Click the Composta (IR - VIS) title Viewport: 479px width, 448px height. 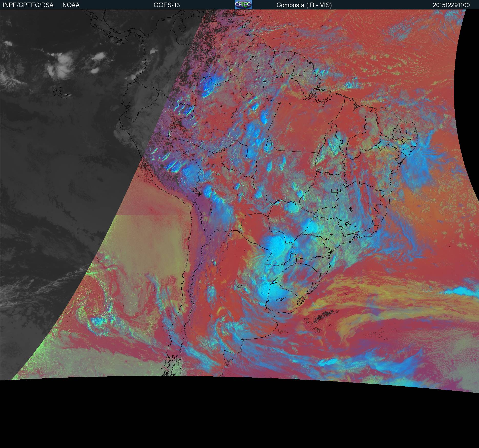304,5
